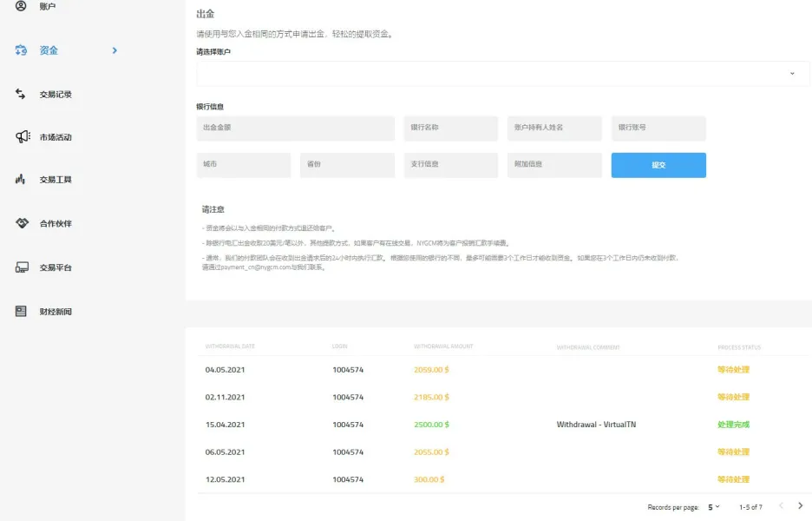Open the 交易记录 menu item
The width and height of the screenshot is (812, 521).
(x=56, y=94)
